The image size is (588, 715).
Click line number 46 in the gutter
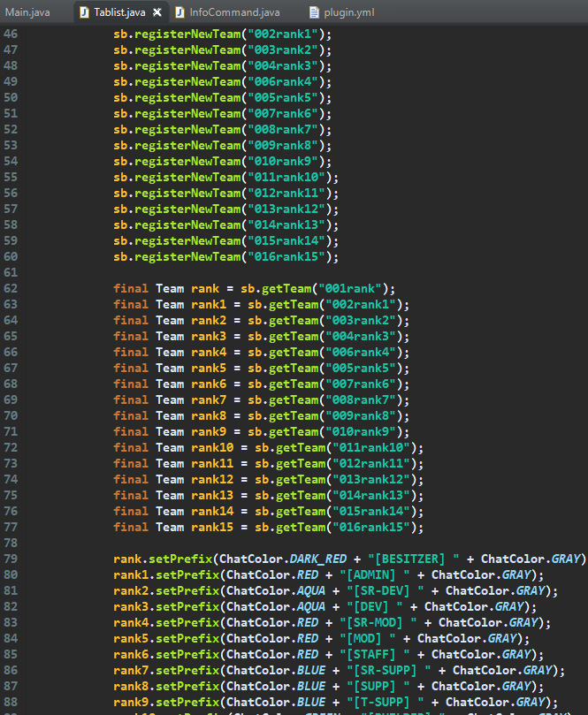point(11,34)
